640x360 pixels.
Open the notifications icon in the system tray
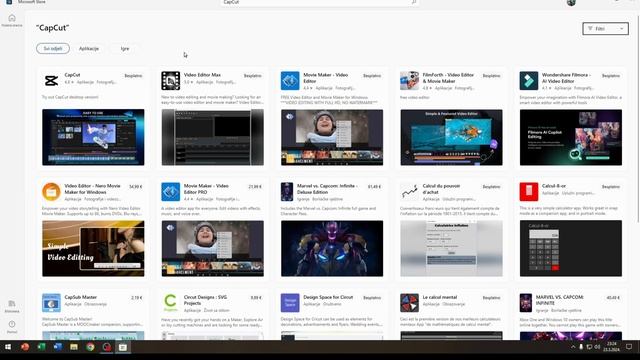[x=629, y=347]
